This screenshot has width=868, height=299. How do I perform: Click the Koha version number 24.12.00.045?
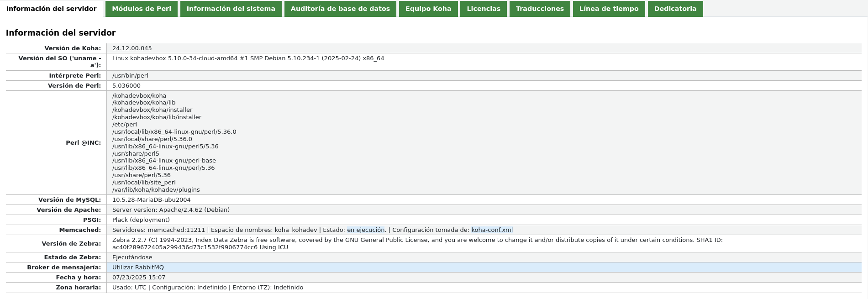[x=132, y=48]
